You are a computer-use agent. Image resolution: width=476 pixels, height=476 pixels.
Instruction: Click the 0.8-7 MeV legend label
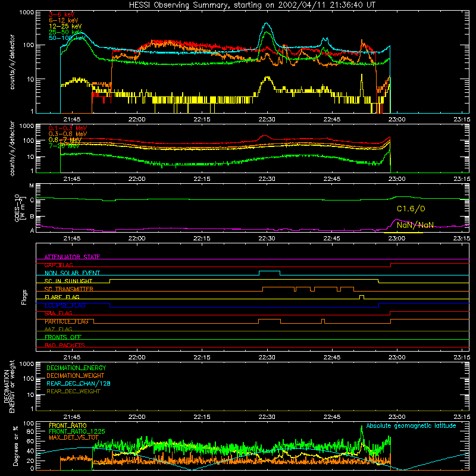point(65,140)
